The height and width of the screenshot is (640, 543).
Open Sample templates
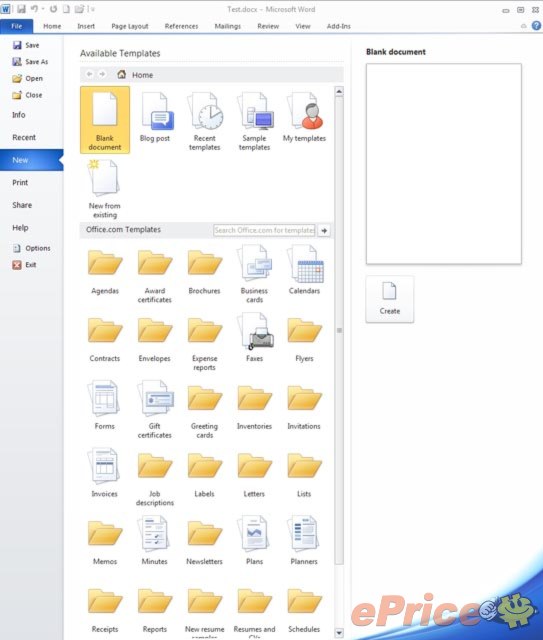254,121
